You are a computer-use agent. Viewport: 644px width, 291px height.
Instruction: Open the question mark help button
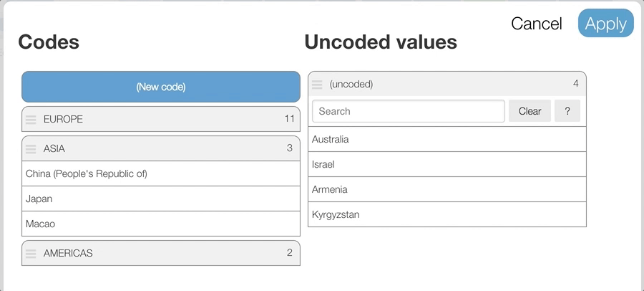567,111
